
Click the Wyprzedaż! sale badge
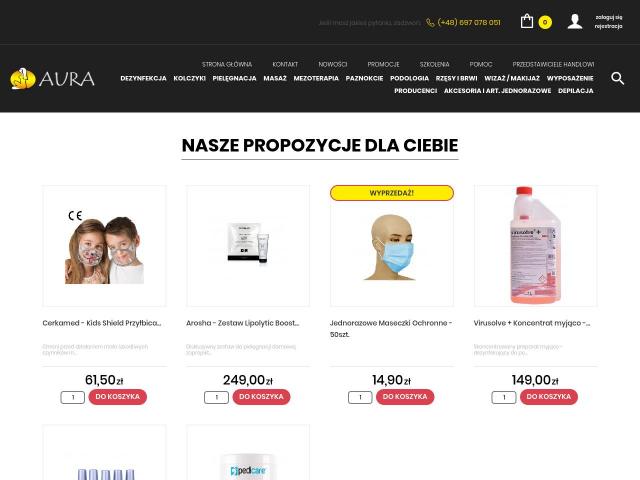(392, 193)
